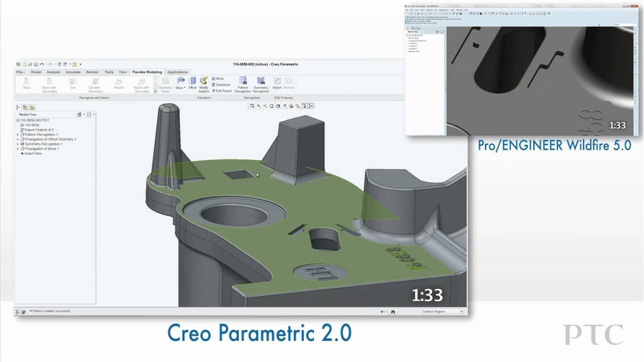Click Model Tree header in Wildfire window
The width and height of the screenshot is (644, 362).
[x=413, y=32]
